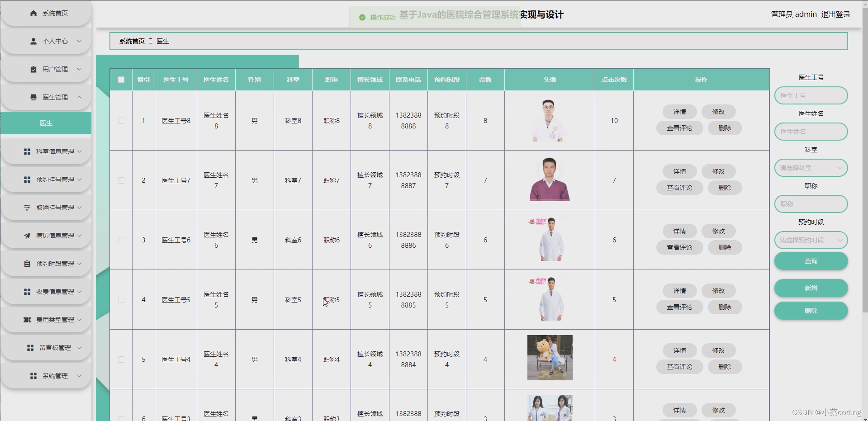Click the grid icon beside 收费信息管理

click(27, 292)
